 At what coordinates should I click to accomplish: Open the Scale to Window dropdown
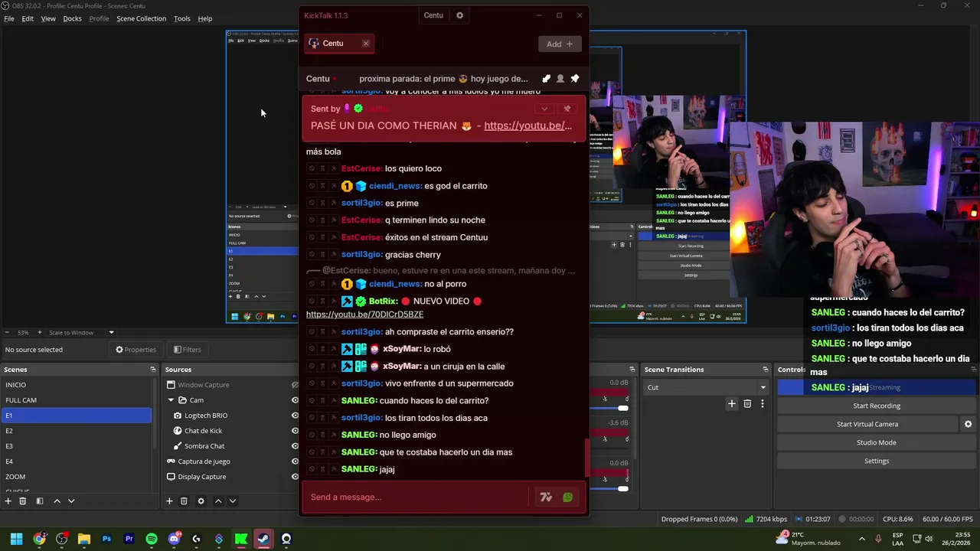pos(81,332)
